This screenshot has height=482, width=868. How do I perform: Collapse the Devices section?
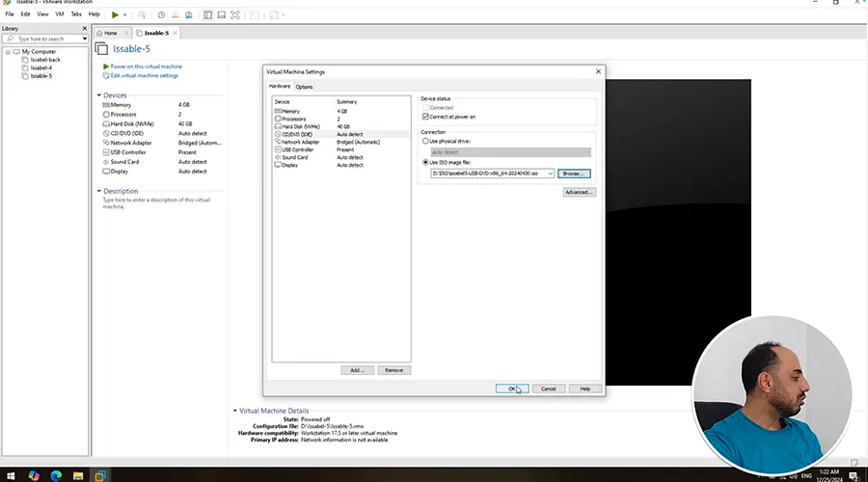pos(99,95)
